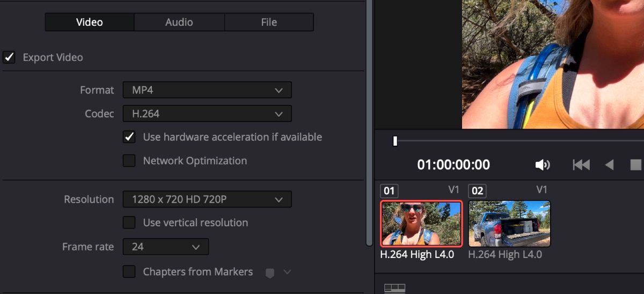Click the 02 clip number badge

coord(477,191)
